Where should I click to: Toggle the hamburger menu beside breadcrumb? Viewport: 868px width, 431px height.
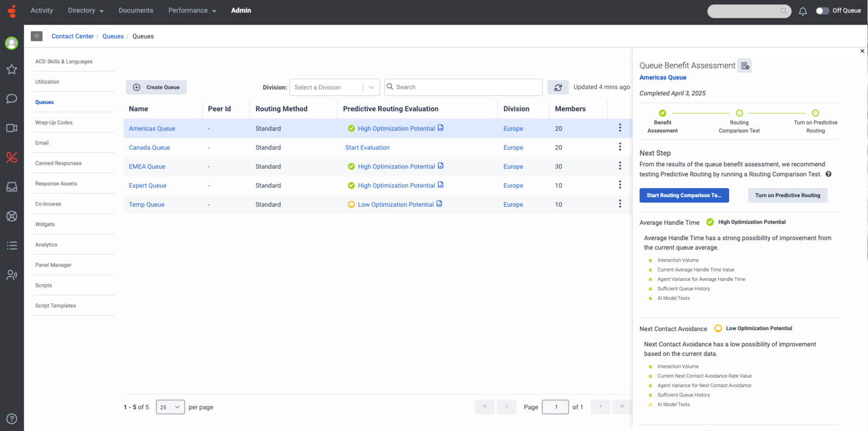click(x=36, y=36)
